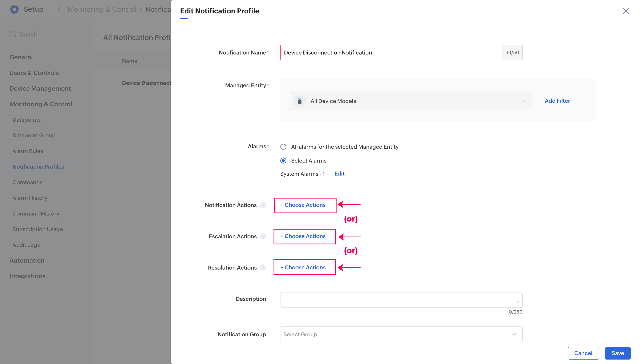Screen dimensions: 640x364
Task: Click the info icon next to Resolution Actions
Action: (263, 268)
